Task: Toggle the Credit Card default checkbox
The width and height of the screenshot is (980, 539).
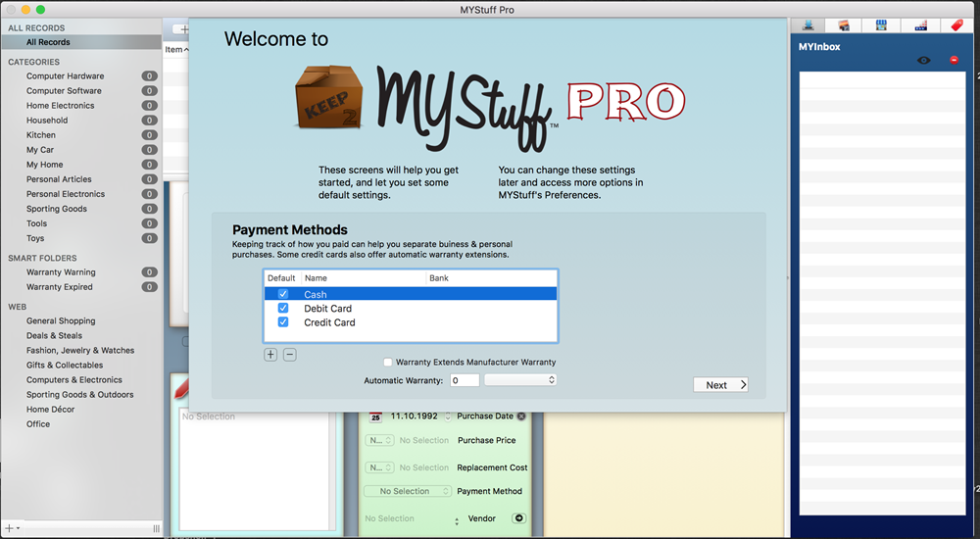Action: tap(283, 322)
